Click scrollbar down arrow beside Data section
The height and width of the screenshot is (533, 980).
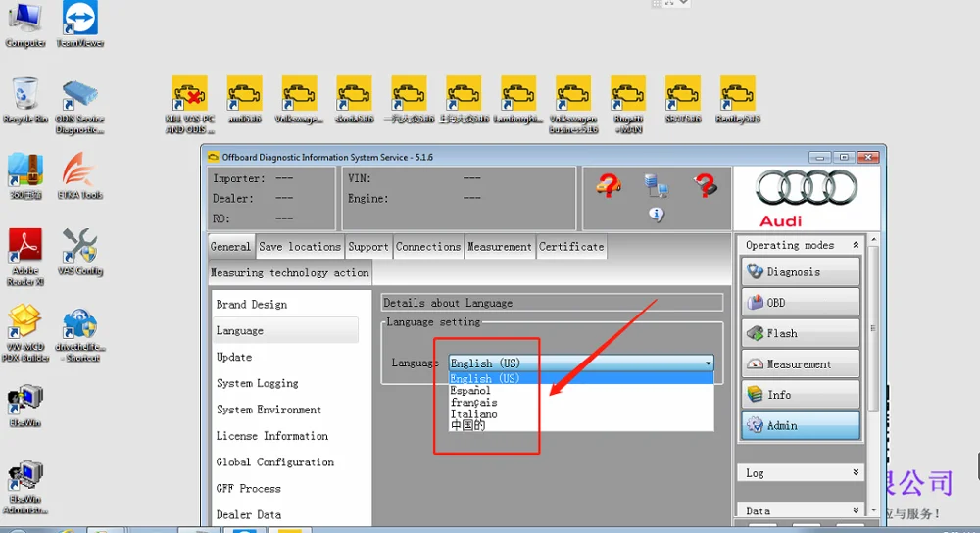tap(874, 510)
